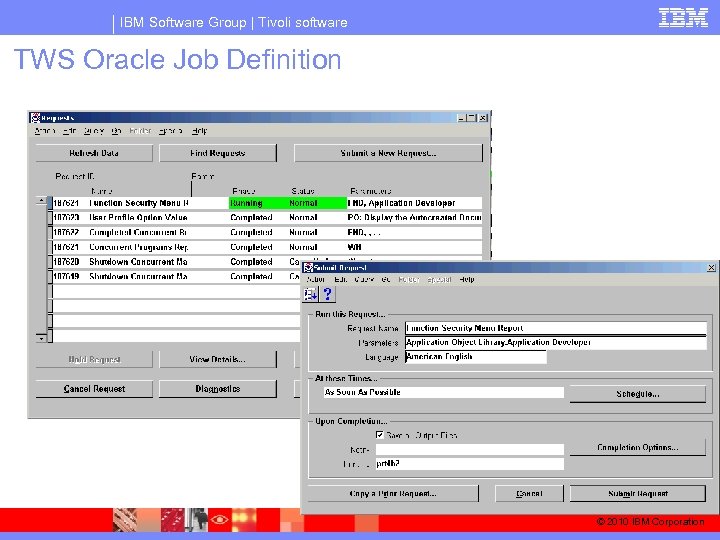
Task: Click the Language field showing American English
Action: (476, 357)
